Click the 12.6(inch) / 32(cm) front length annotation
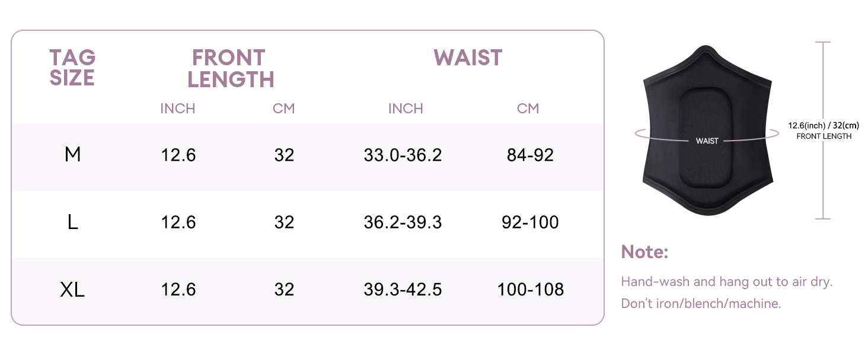Screen dimensions: 868x356 click(824, 125)
